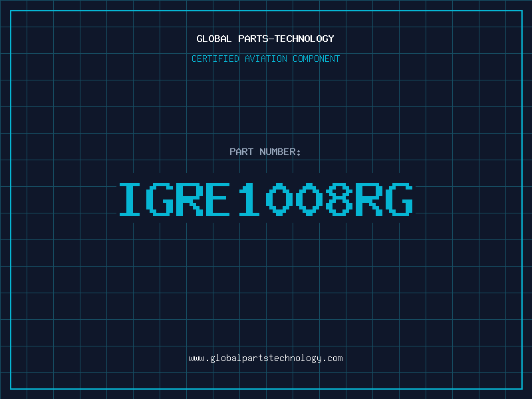Select the CERTIFIED AVIATION COMPONENT subtitle
Screen dimensions: 532x399
coord(265,59)
